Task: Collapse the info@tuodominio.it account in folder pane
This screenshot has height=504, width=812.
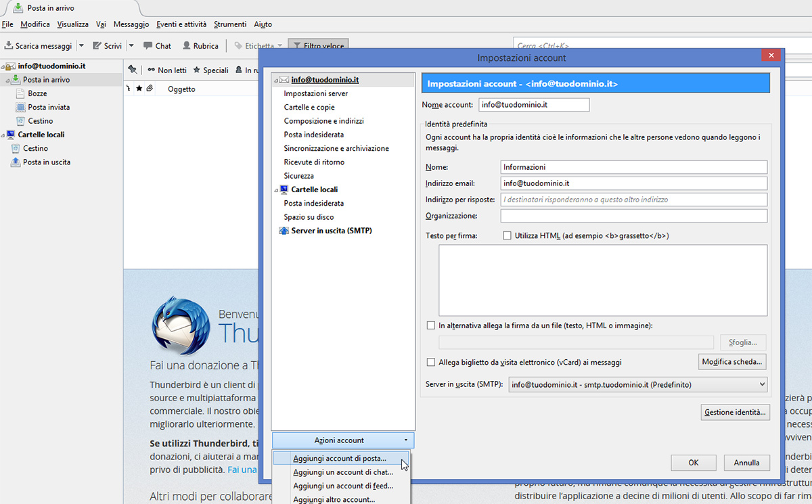Action: click(x=3, y=66)
